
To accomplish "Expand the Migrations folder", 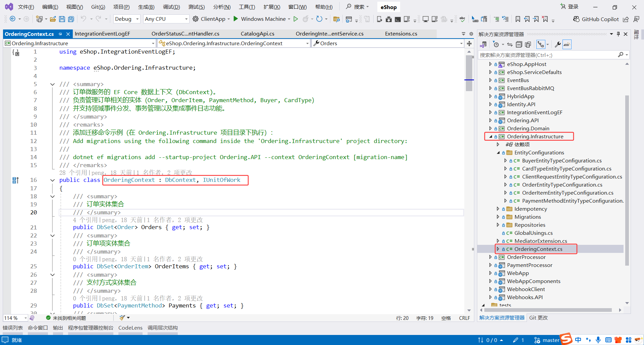I will coord(498,217).
